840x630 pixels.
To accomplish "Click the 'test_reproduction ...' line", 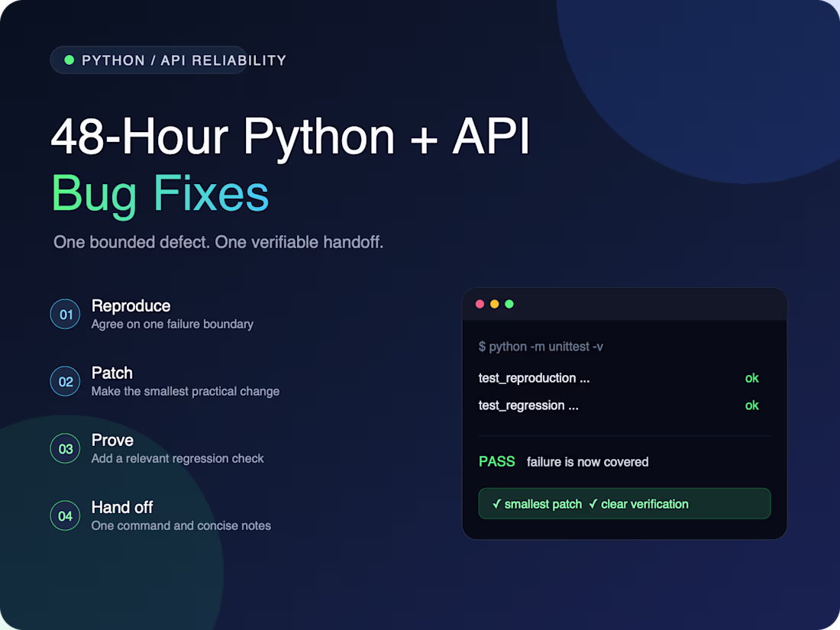I will tap(534, 378).
